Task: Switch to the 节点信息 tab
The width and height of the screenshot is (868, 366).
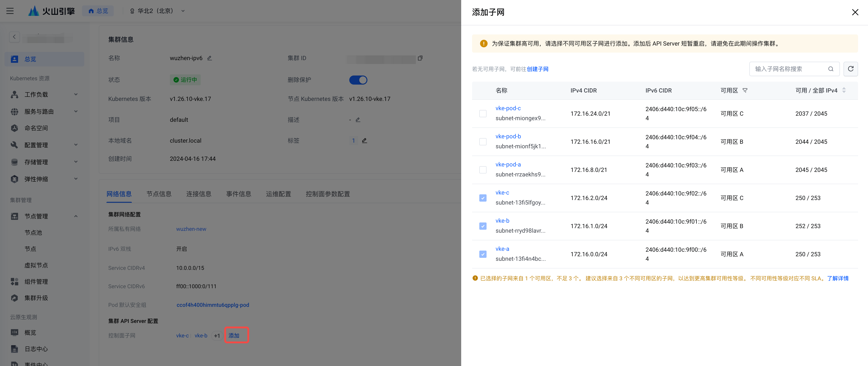Action: click(159, 194)
